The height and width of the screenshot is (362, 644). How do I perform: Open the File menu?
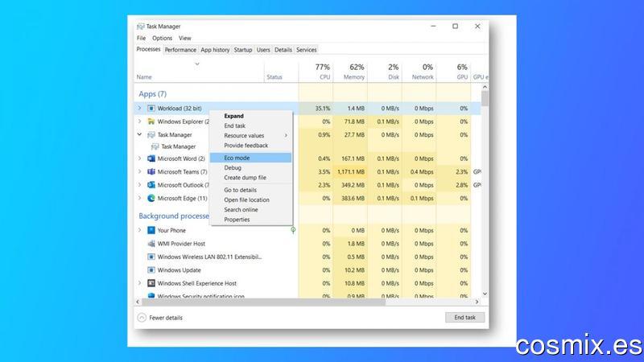[142, 38]
